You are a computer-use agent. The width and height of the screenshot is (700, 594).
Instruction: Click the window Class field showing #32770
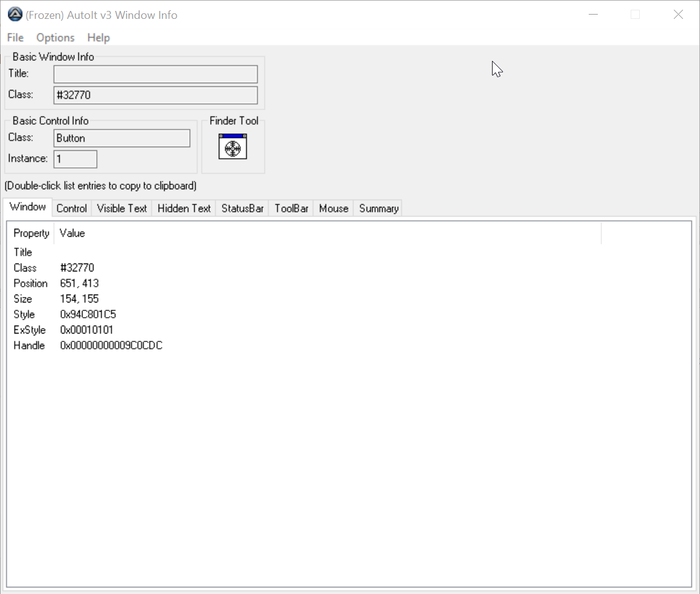tap(155, 95)
